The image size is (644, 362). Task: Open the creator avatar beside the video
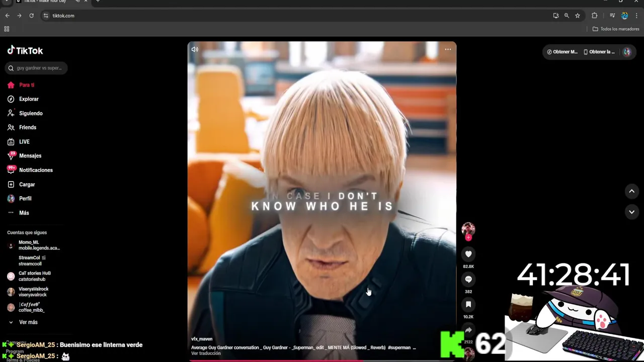pyautogui.click(x=468, y=229)
